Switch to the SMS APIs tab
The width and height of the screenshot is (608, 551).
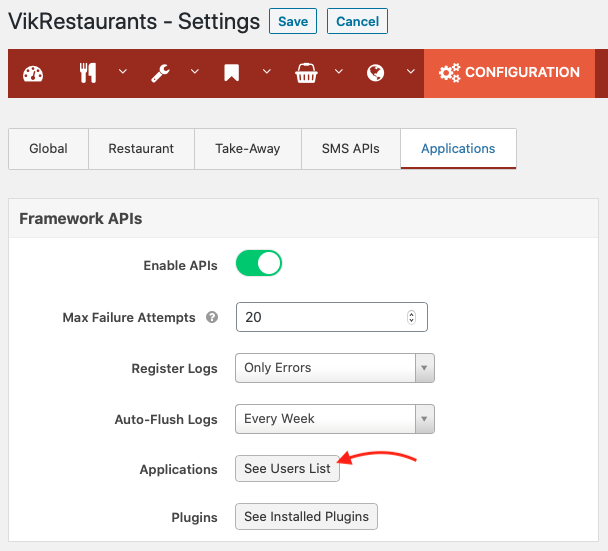point(351,149)
